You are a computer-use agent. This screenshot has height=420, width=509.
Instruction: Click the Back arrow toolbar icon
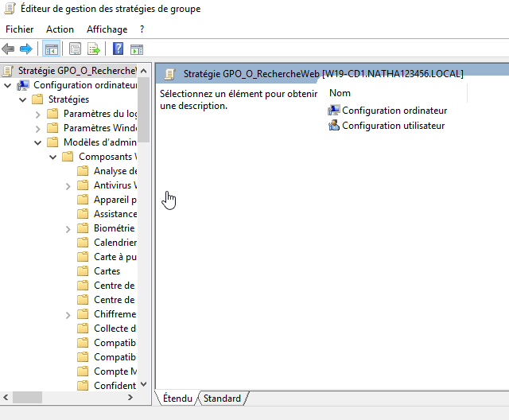[x=8, y=49]
